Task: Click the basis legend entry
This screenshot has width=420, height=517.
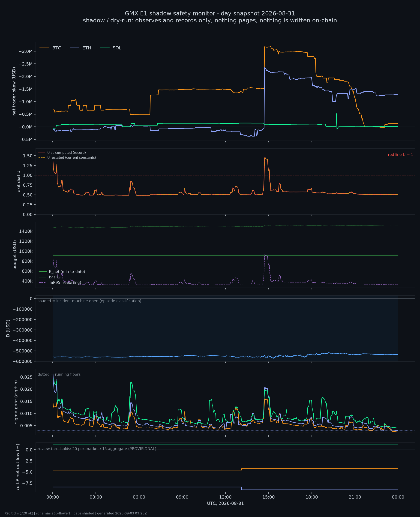Action: click(49, 277)
